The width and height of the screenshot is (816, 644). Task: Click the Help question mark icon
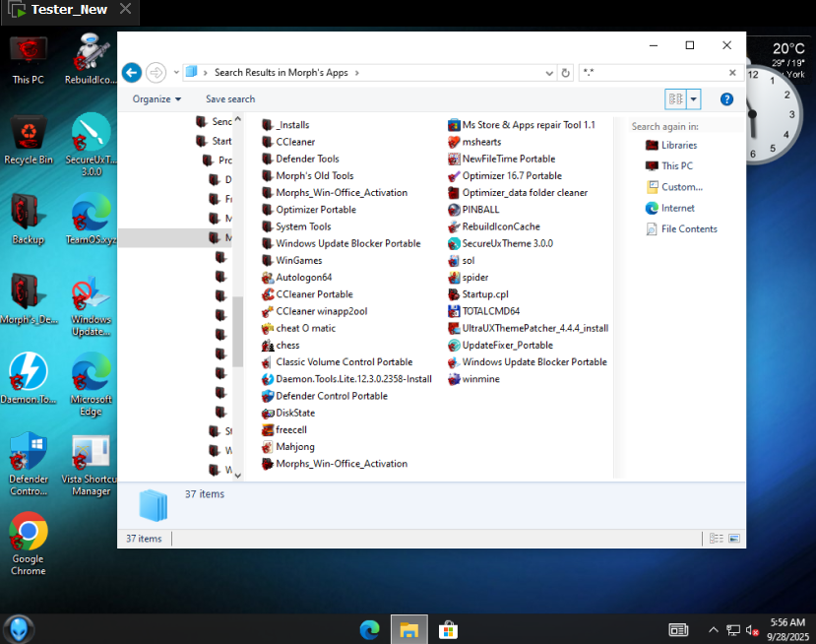[x=726, y=99]
